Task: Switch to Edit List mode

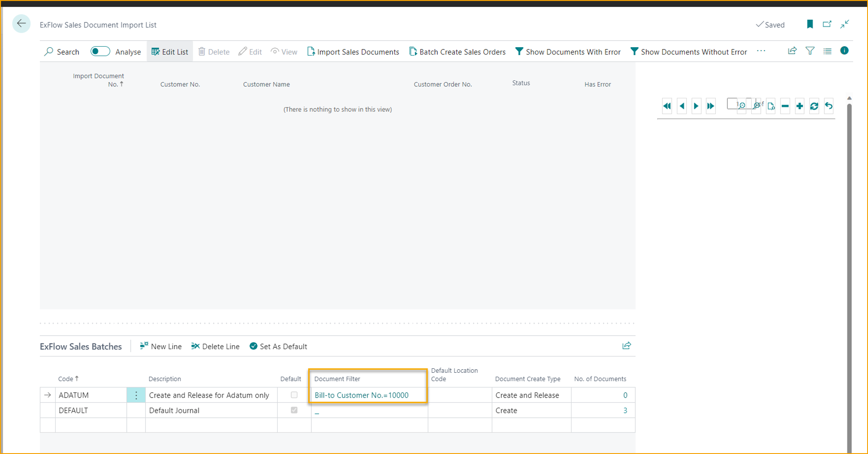Action: [x=170, y=51]
